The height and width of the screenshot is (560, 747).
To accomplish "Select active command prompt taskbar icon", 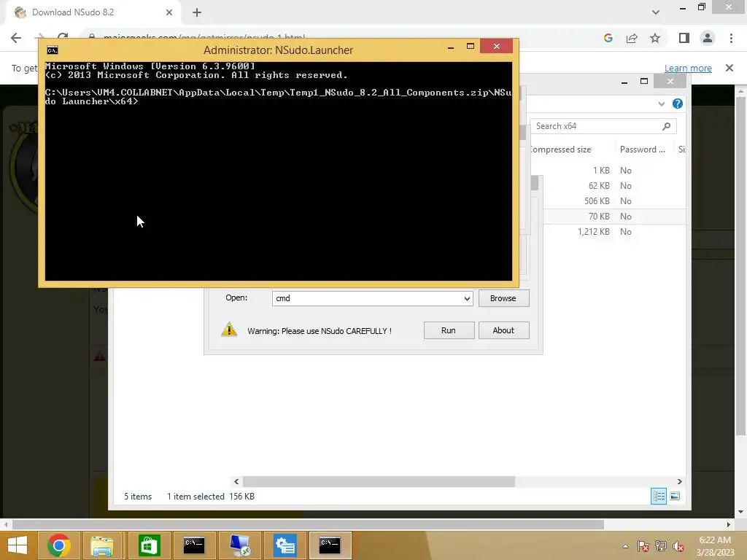I will (x=330, y=545).
